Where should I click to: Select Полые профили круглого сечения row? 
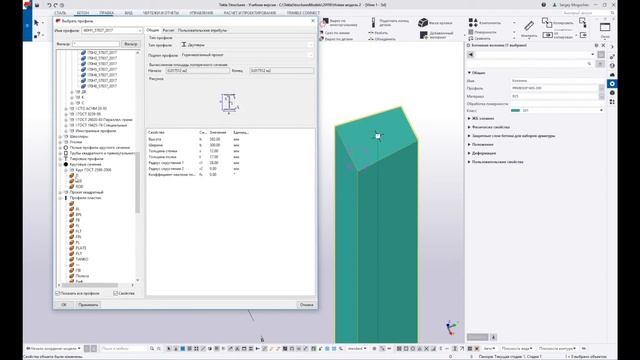click(x=100, y=147)
